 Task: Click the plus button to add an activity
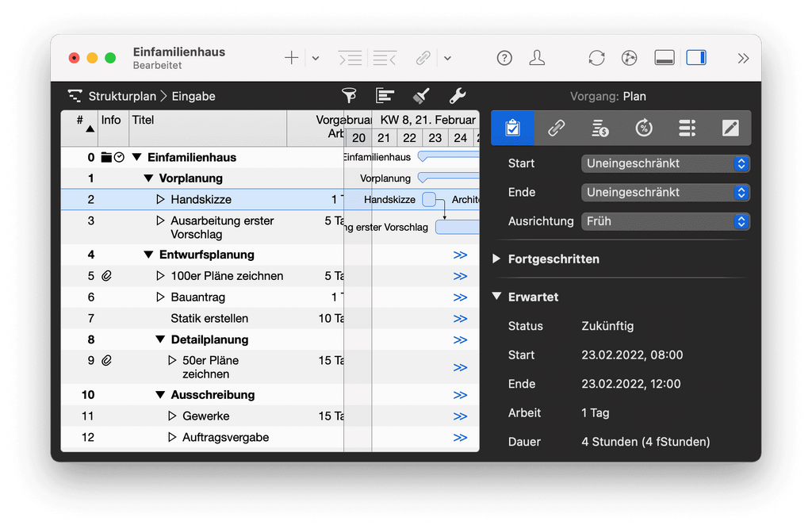(290, 57)
